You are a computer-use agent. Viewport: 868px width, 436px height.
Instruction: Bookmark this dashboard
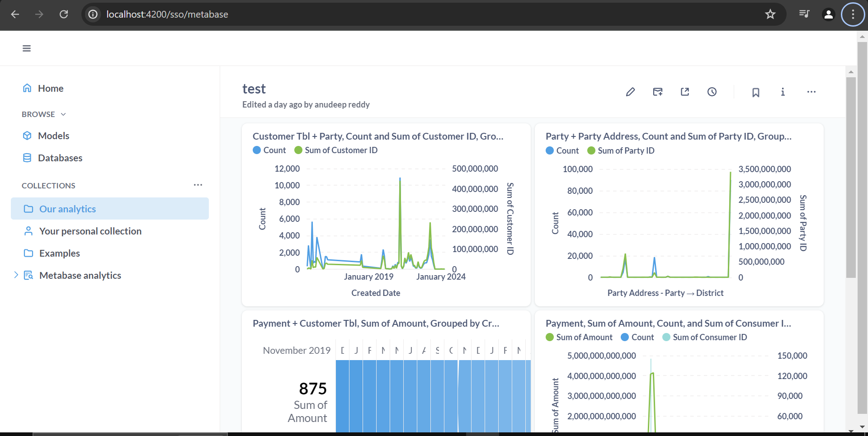[x=755, y=93]
